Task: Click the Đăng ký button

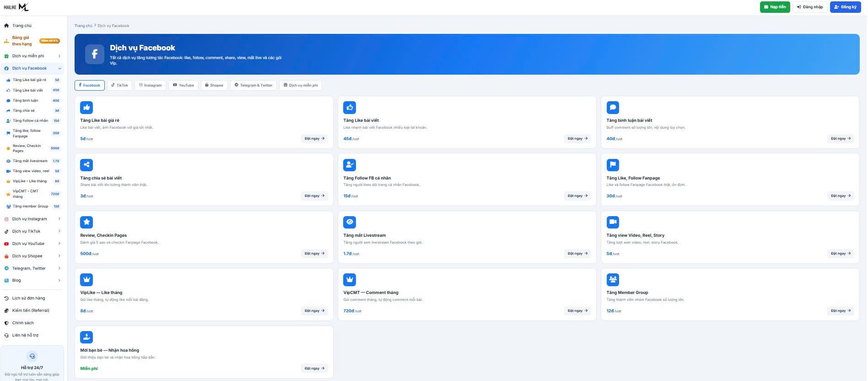Action: 845,7
